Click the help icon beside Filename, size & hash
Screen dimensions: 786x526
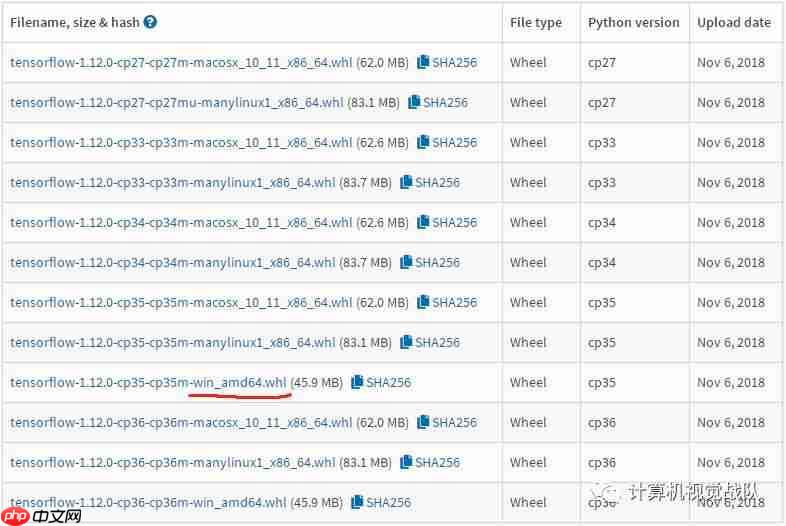(150, 22)
